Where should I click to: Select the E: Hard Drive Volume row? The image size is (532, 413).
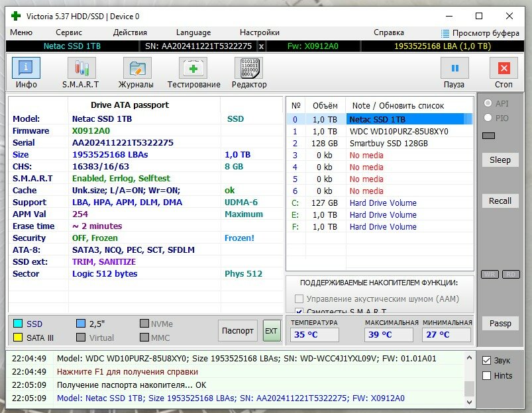click(380, 214)
